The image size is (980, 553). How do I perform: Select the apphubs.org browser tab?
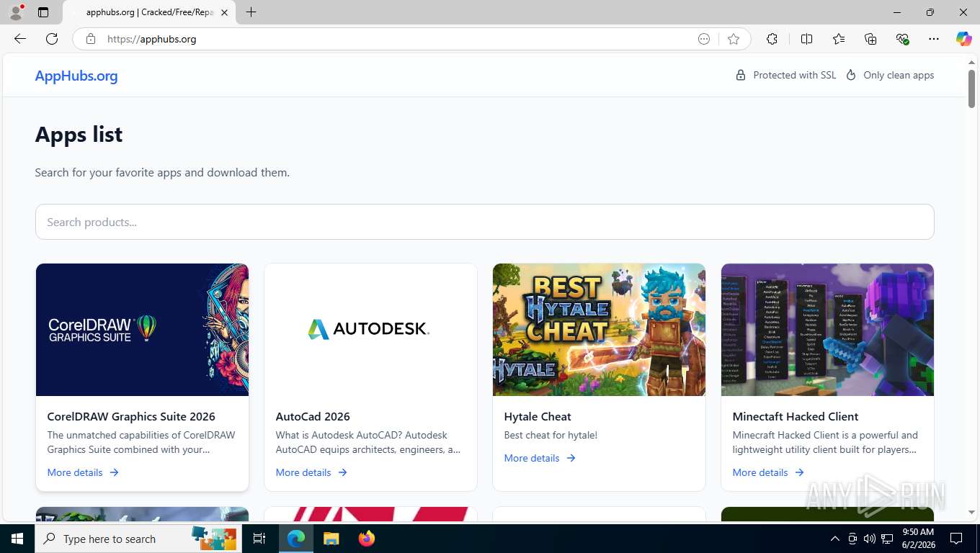click(x=149, y=12)
